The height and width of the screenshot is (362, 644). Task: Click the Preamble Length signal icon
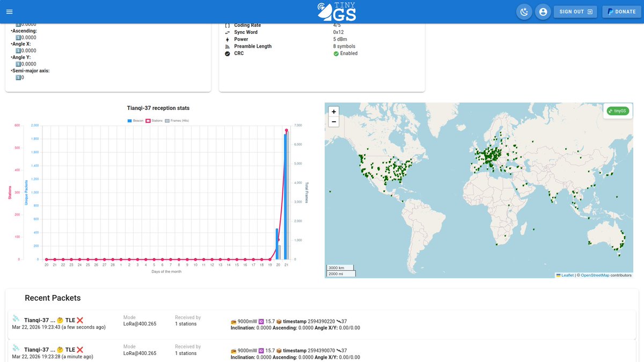point(227,47)
